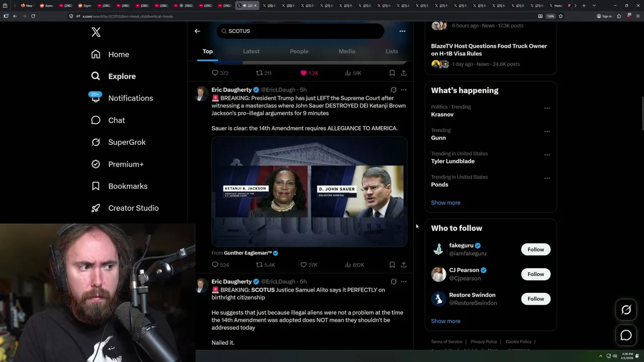The height and width of the screenshot is (362, 644).
Task: Open Tyler Lundblade trending topic
Action: (453, 161)
